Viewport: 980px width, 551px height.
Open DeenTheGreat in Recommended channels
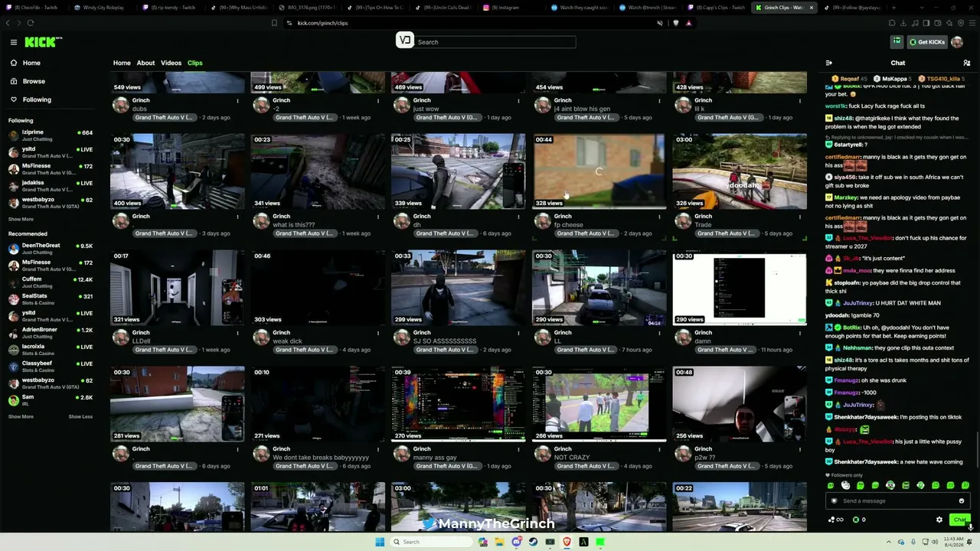51,249
